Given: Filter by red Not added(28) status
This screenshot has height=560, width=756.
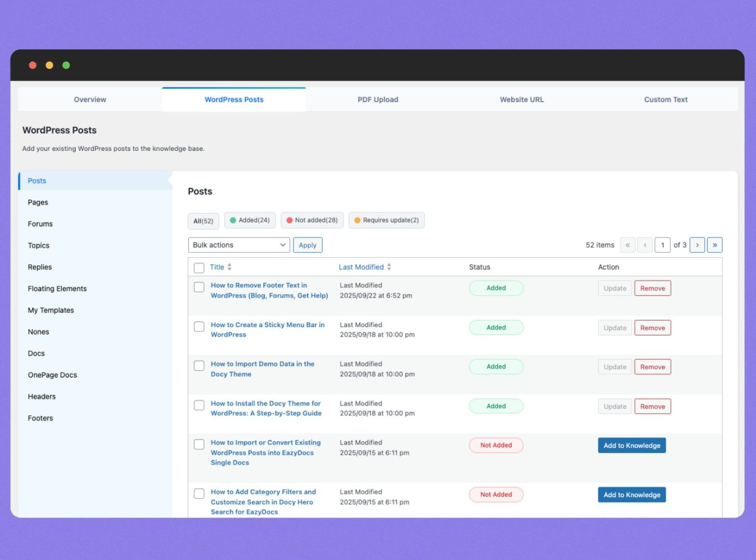Looking at the screenshot, I should coord(312,220).
